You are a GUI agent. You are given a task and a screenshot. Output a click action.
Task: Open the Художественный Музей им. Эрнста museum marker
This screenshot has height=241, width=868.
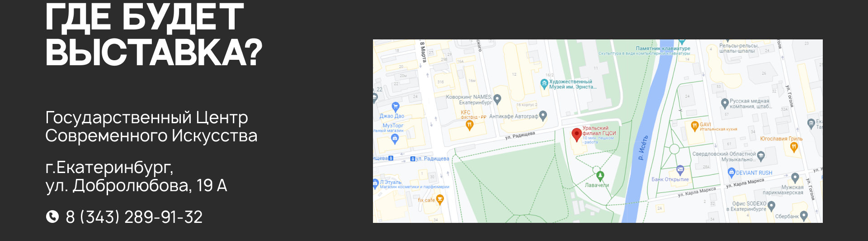coord(544,84)
